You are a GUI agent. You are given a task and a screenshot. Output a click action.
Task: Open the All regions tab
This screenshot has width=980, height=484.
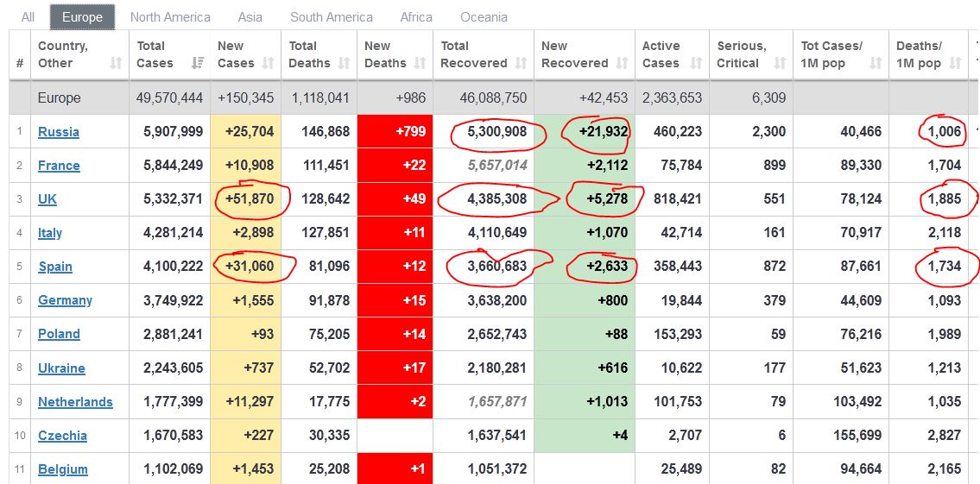(28, 17)
